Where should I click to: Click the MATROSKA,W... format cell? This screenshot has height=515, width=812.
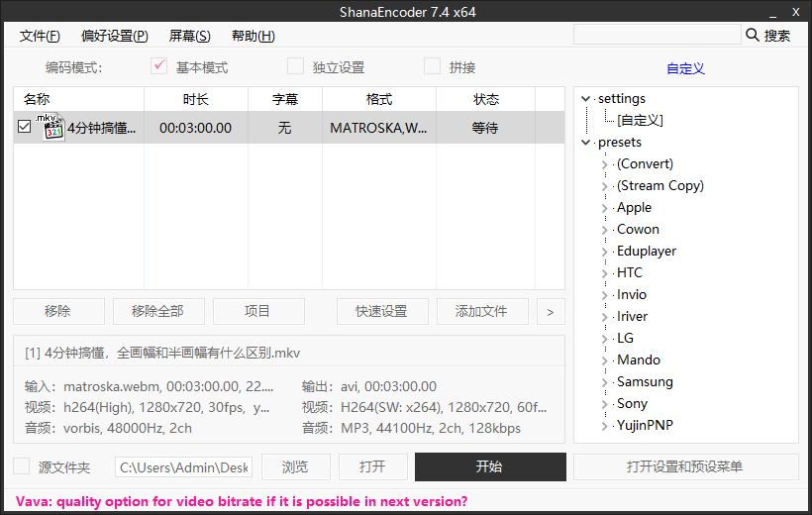click(x=378, y=128)
